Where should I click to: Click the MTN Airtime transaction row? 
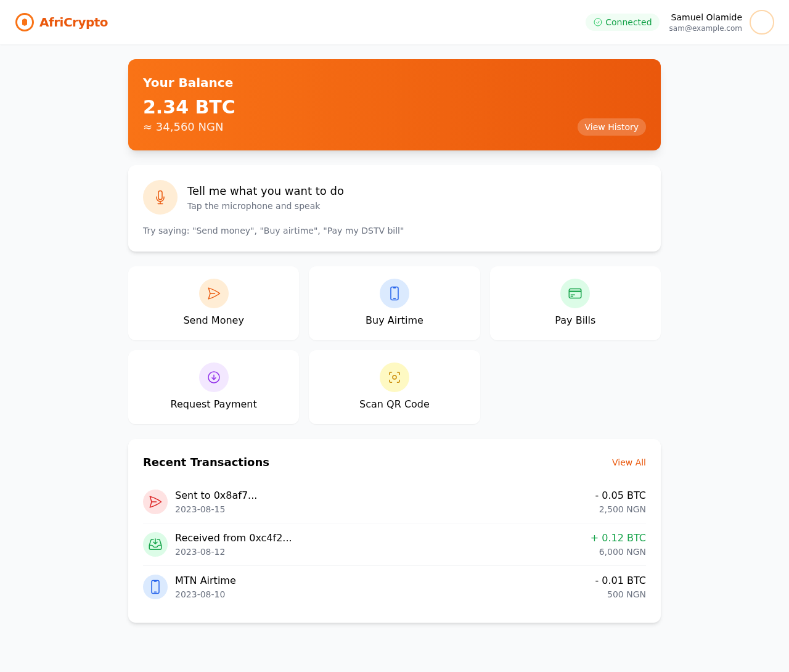394,586
